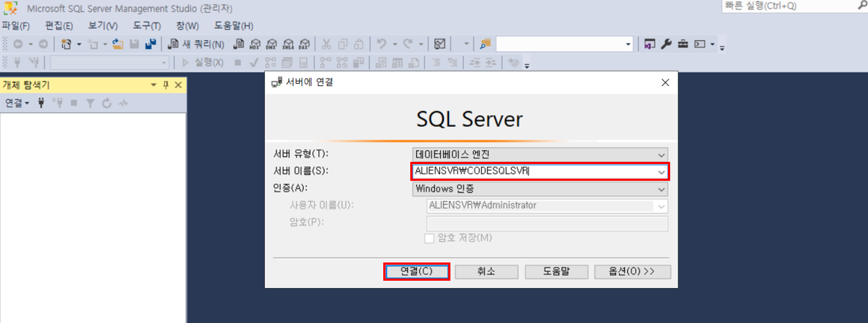Open the available databases combo box
This screenshot has height=323, width=868.
tap(110, 63)
